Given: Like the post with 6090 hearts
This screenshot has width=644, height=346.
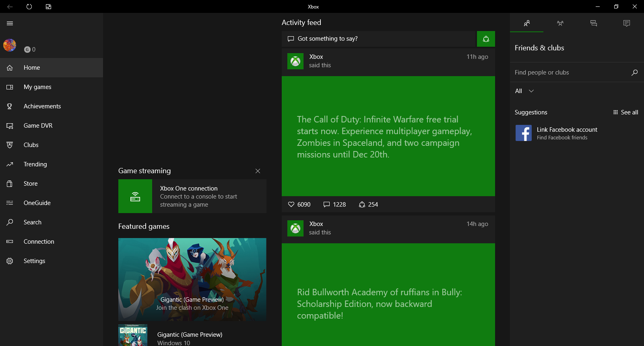Looking at the screenshot, I should coord(299,205).
